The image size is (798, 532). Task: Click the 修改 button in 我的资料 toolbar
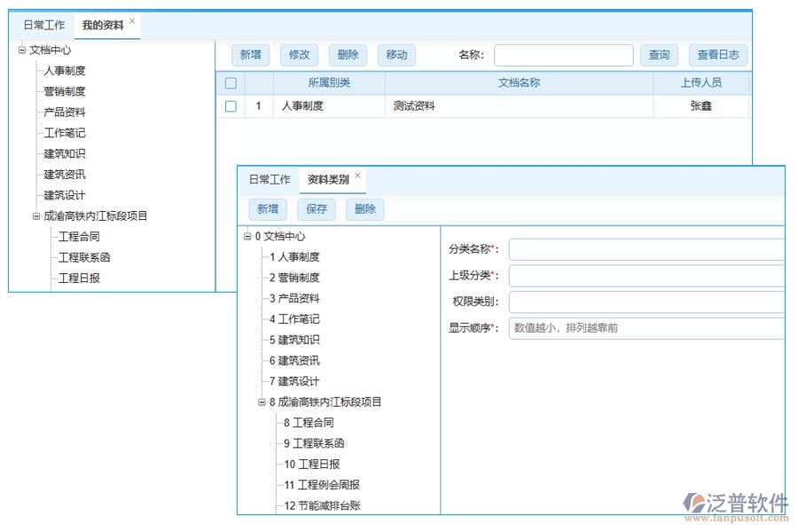click(299, 54)
